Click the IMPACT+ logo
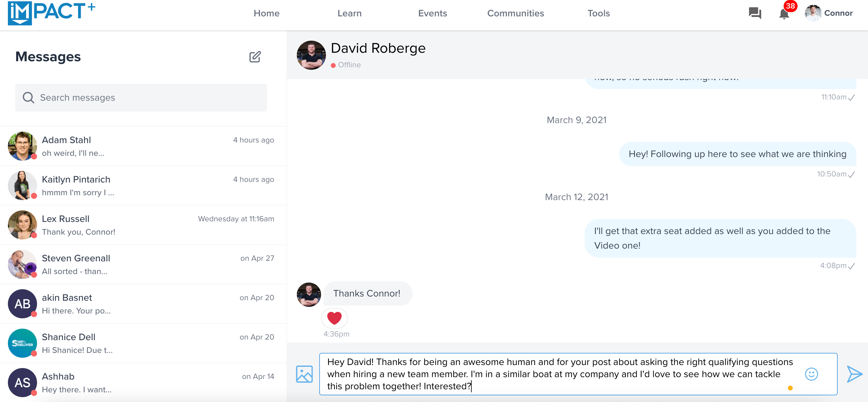The image size is (868, 402). pyautogui.click(x=52, y=13)
